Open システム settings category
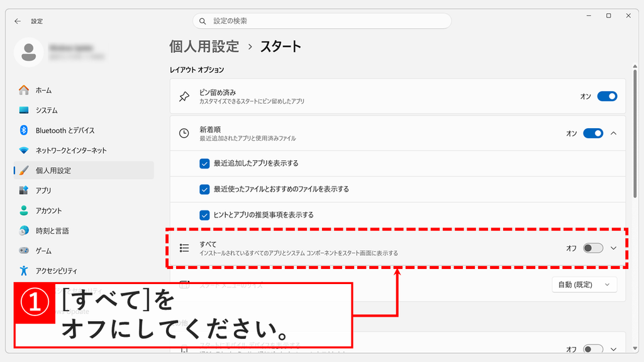 click(84, 110)
